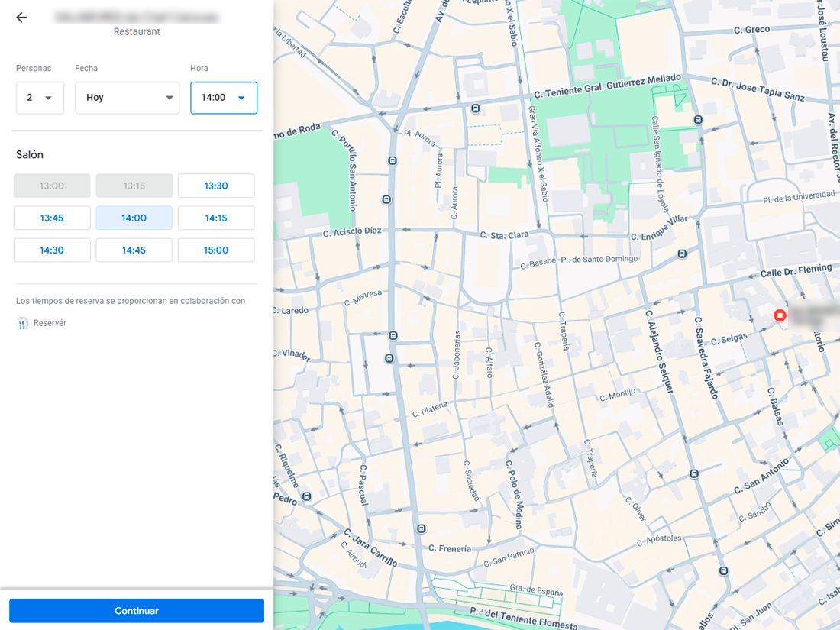Select the 14:45 time slot

coord(134,250)
